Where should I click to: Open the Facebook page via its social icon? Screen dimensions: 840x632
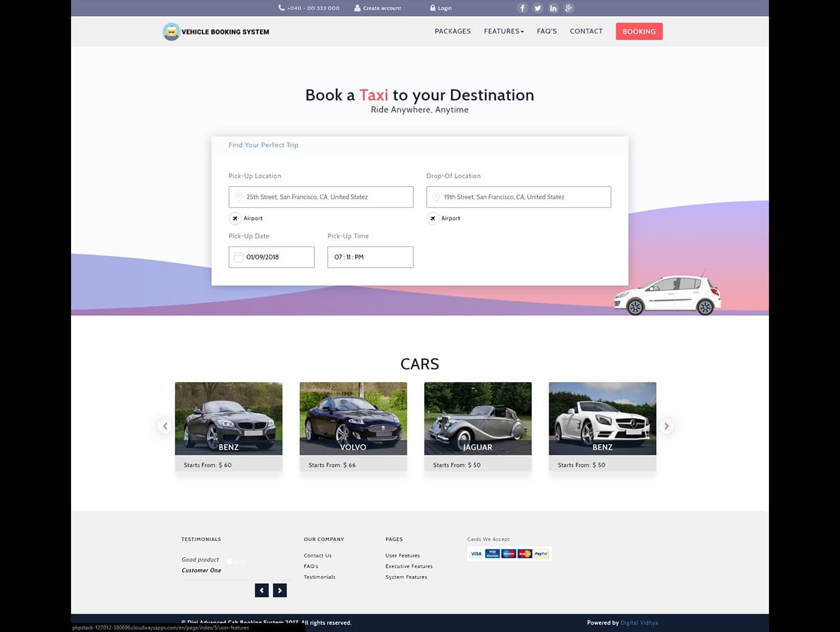(522, 8)
